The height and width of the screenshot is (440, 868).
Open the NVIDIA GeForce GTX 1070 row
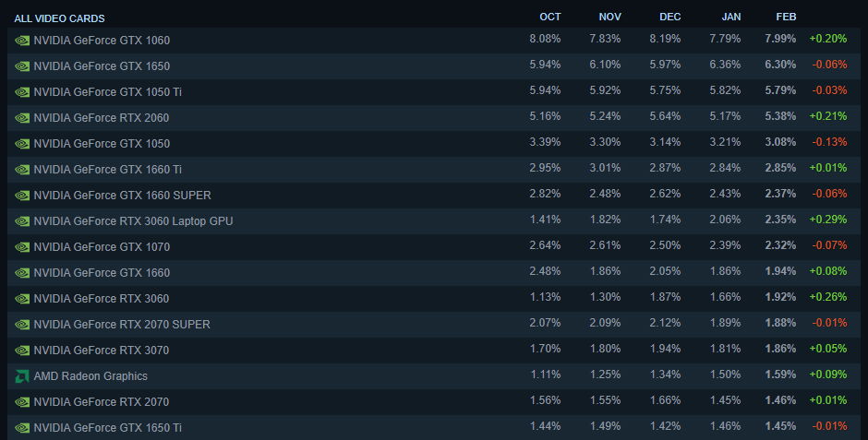pyautogui.click(x=102, y=247)
